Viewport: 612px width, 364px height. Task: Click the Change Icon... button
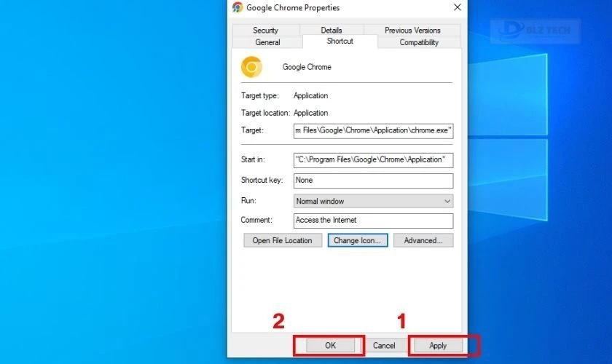(357, 240)
